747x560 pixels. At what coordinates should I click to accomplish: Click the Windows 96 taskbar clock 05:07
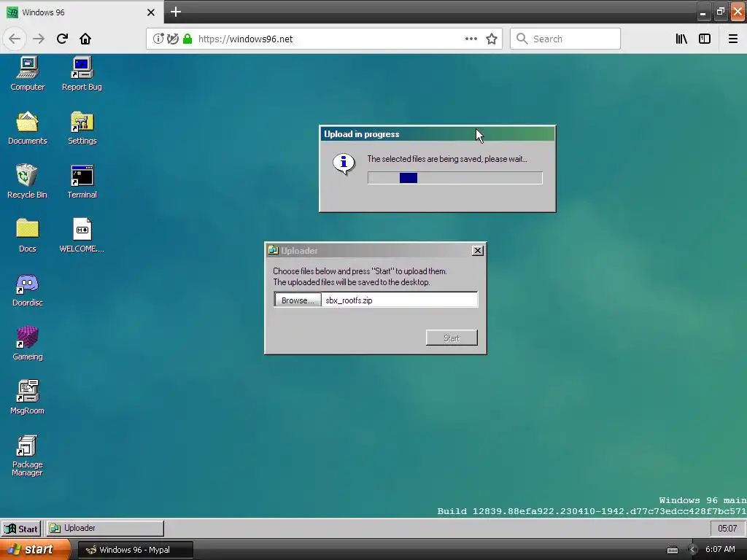(727, 529)
